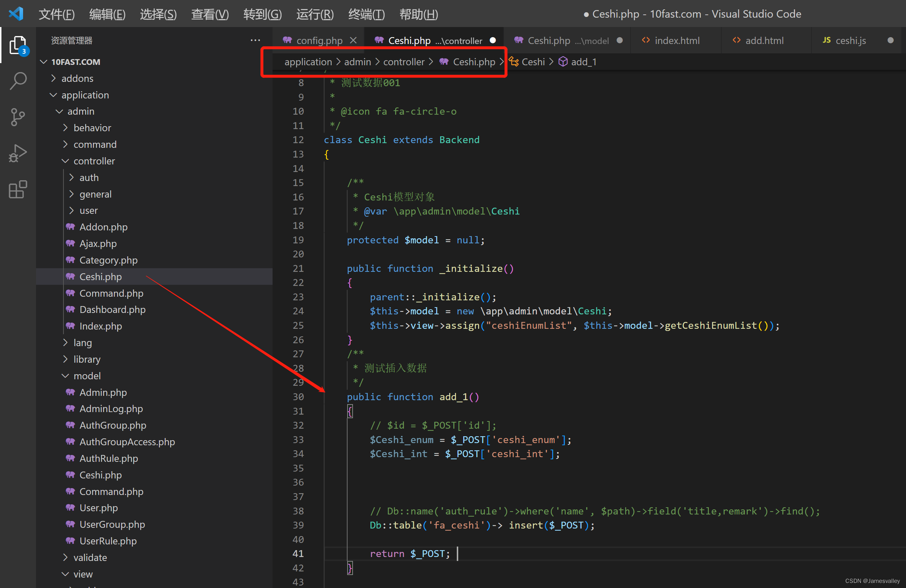Click the JS file icon on ceshi.js tab
The width and height of the screenshot is (906, 588).
[826, 40]
